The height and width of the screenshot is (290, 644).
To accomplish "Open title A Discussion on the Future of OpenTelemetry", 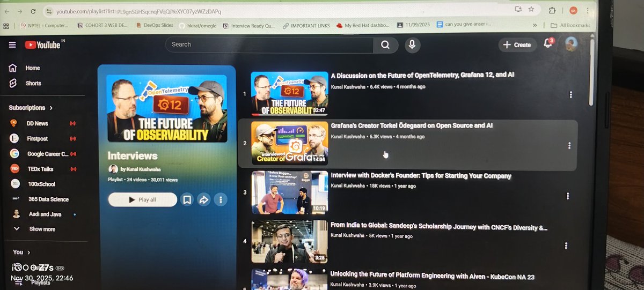I will (422, 75).
